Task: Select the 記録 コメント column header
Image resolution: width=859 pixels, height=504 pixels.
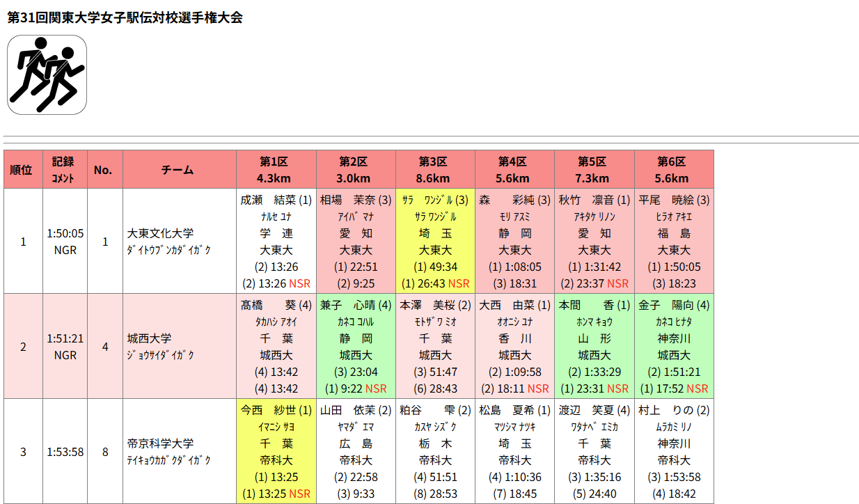Action: pos(65,170)
